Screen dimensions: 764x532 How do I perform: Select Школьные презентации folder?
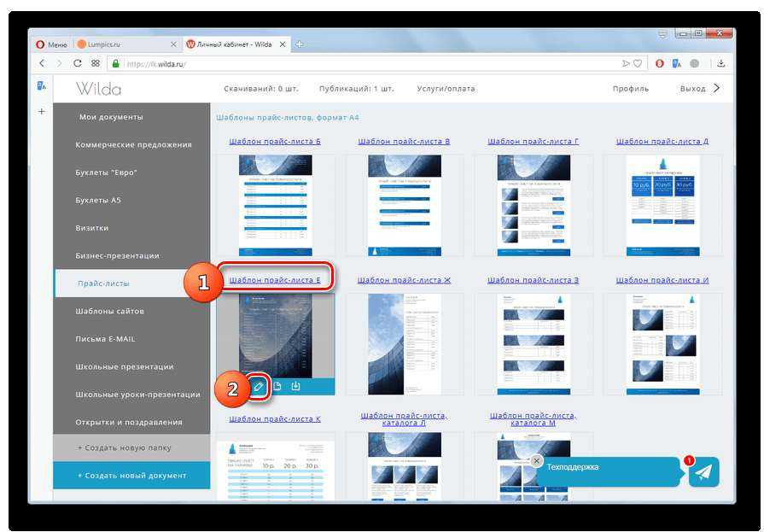[x=132, y=366]
